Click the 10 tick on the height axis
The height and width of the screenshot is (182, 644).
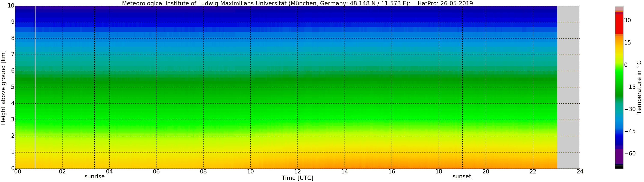coord(11,6)
